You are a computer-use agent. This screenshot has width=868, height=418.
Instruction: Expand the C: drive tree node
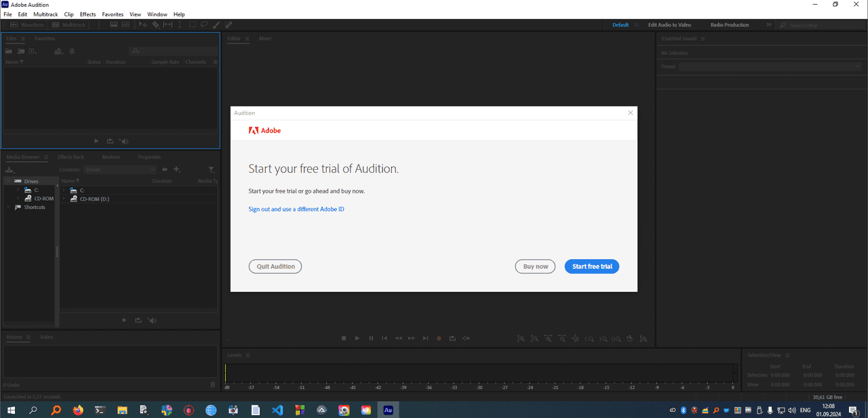pos(18,190)
